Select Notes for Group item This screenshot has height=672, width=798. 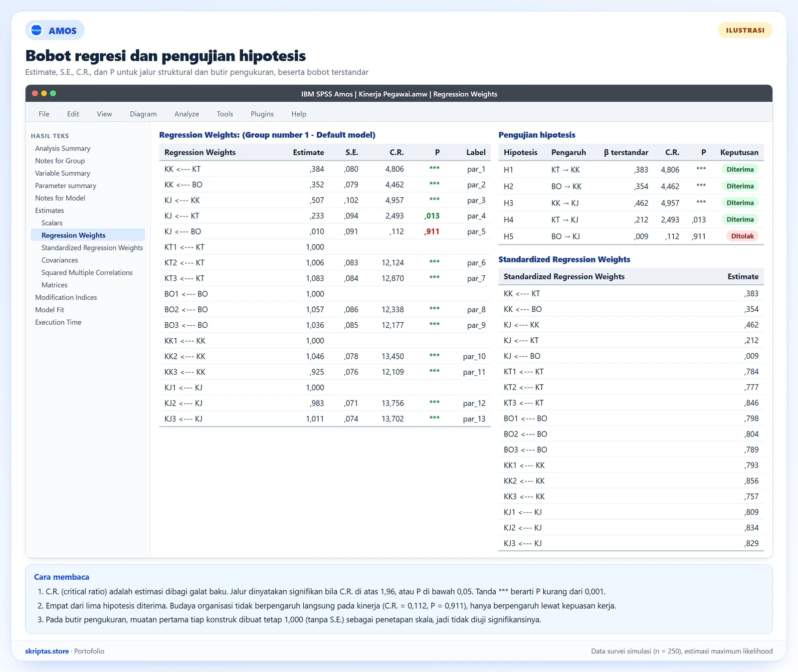[60, 161]
